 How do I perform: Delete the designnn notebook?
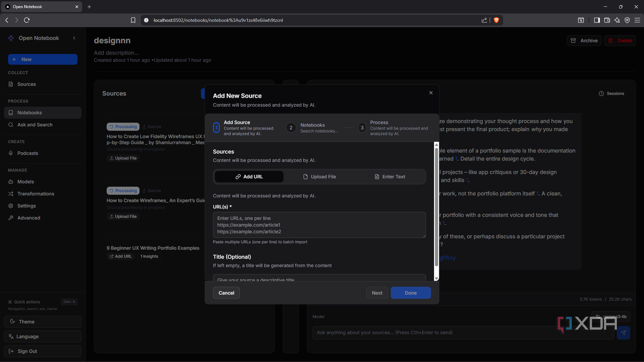coord(620,41)
